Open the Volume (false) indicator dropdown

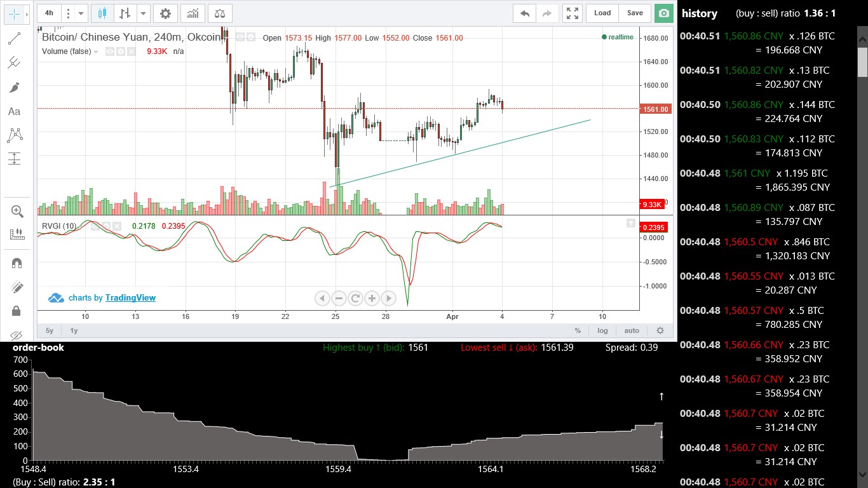[97, 51]
